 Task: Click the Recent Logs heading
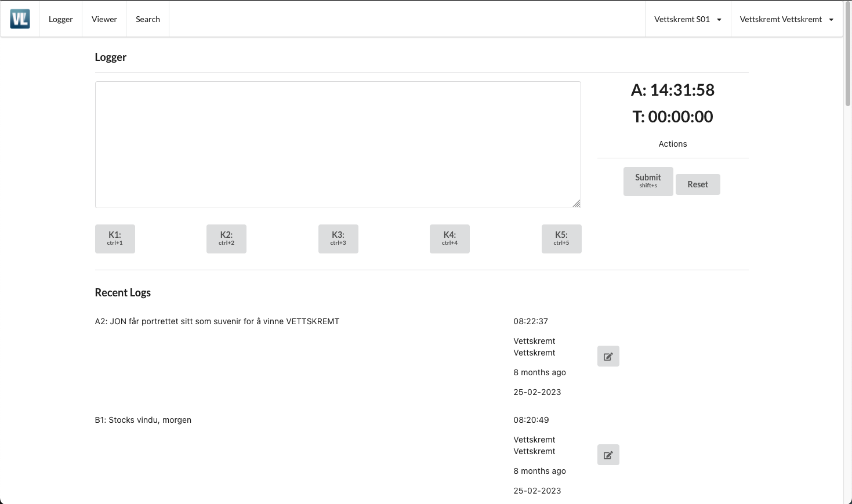point(123,293)
